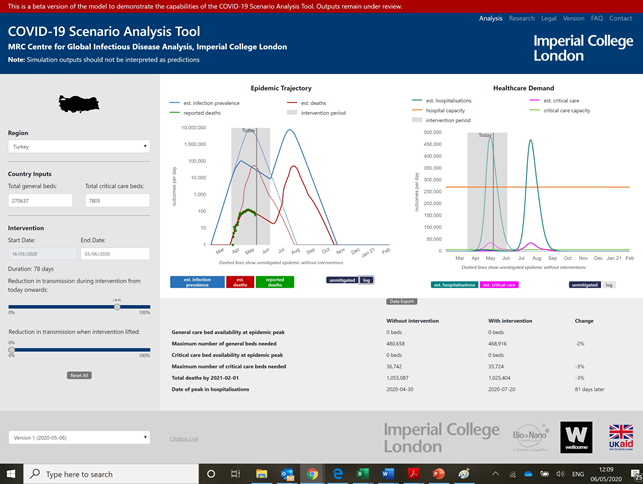The width and height of the screenshot is (643, 484).
Task: Click the Total general beds input field
Action: (x=40, y=200)
